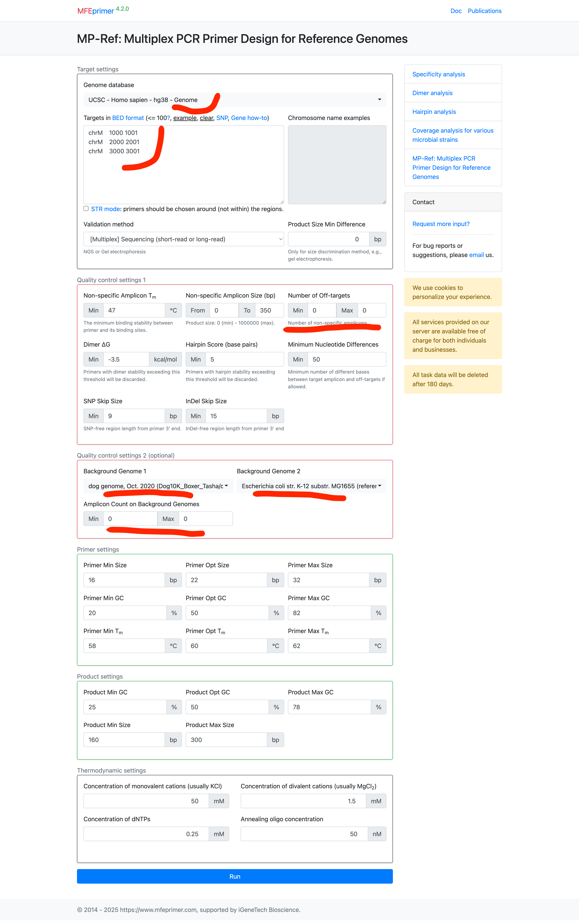Viewport: 579px width, 924px height.
Task: Open Background Genome 2 dropdown
Action: coord(311,486)
